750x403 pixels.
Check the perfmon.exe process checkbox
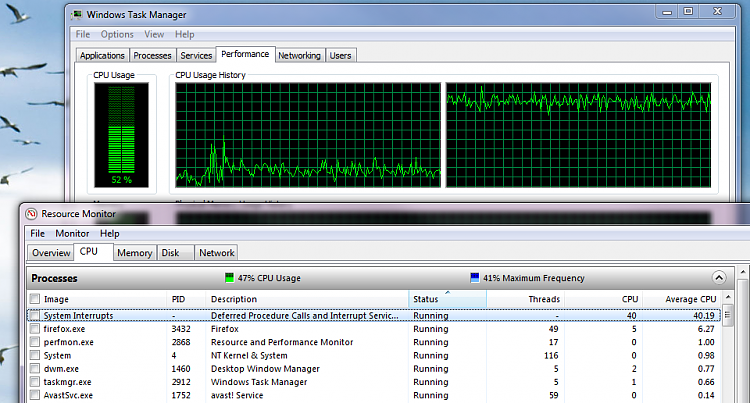(35, 342)
